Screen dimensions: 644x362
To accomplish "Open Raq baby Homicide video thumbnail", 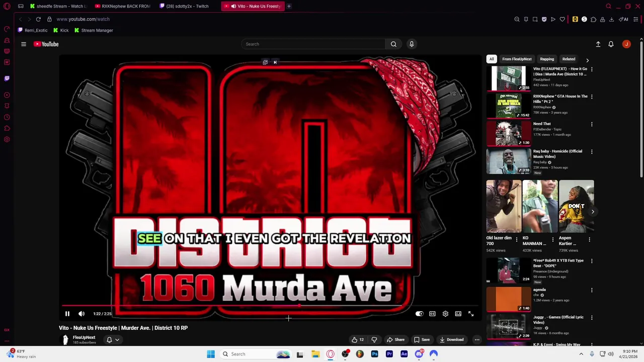I will click(509, 161).
